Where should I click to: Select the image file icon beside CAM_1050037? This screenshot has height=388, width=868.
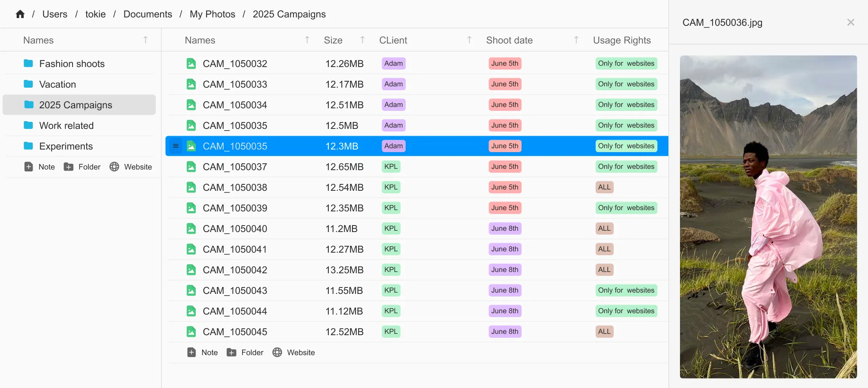click(191, 166)
